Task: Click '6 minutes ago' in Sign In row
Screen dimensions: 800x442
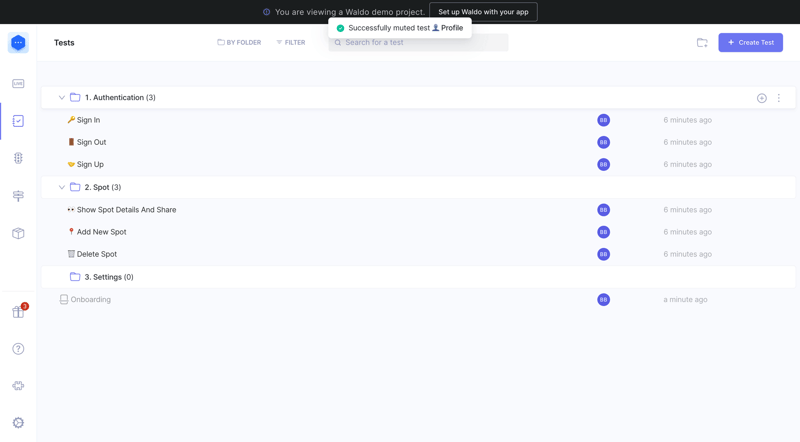Action: (x=688, y=120)
